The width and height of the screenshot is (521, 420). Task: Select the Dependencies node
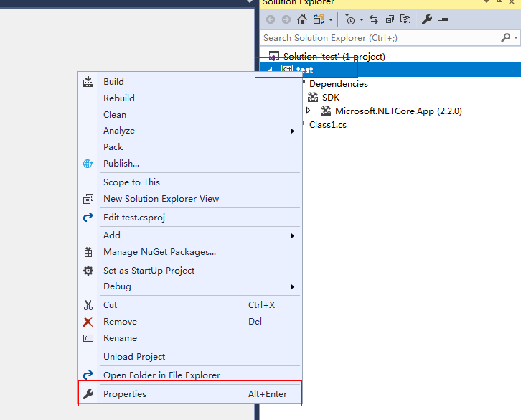(x=338, y=84)
